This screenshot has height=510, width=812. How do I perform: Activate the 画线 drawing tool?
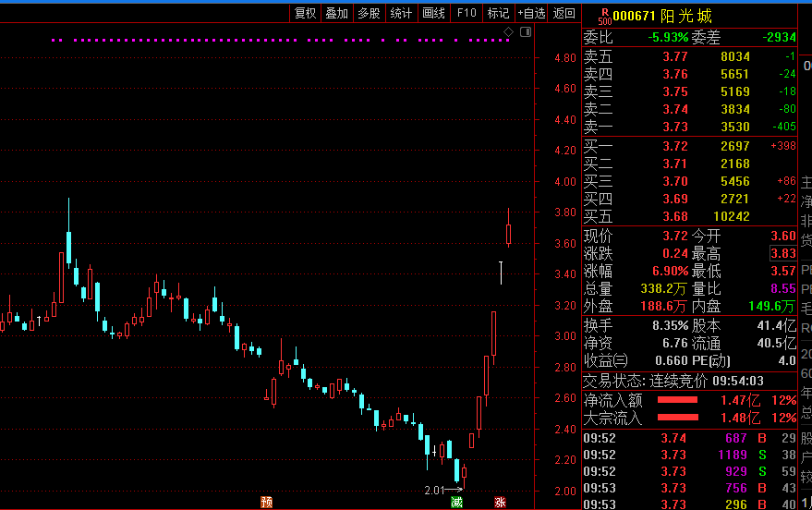point(433,13)
